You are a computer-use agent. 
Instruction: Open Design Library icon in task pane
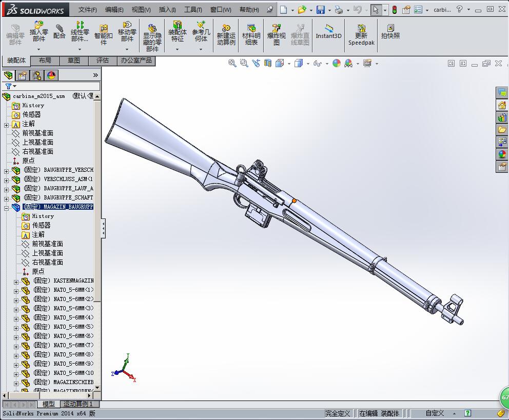pos(502,118)
